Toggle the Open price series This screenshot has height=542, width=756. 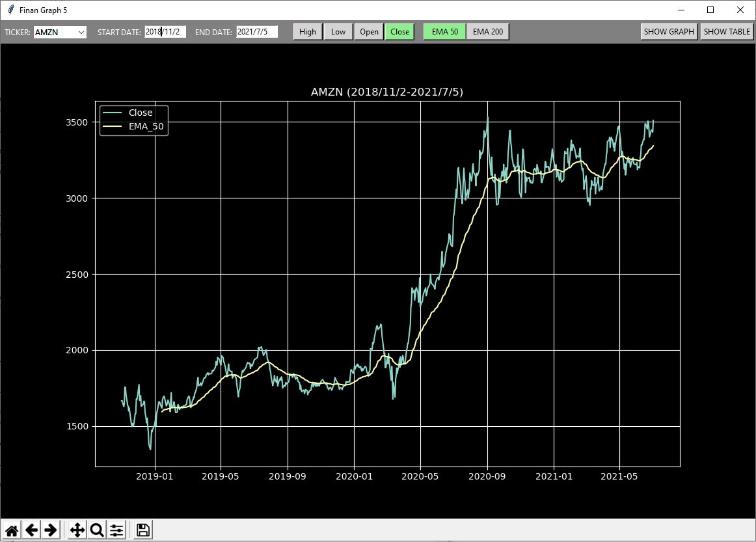369,32
